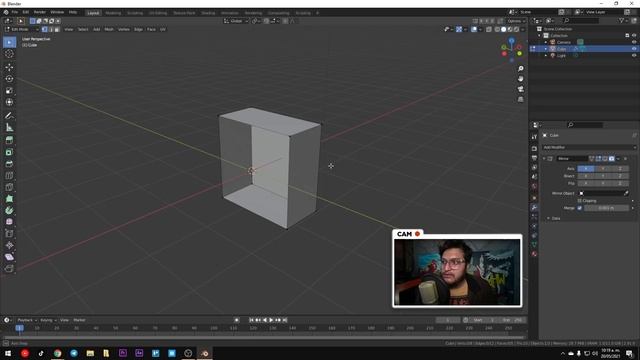Click the viewport zoom magnifier icon

pyautogui.click(x=520, y=69)
